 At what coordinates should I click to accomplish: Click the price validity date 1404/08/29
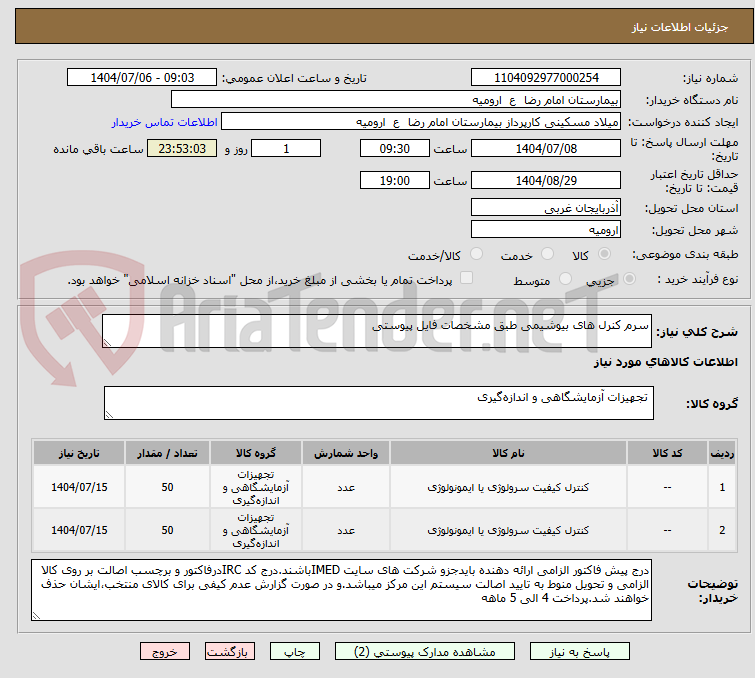pyautogui.click(x=546, y=181)
